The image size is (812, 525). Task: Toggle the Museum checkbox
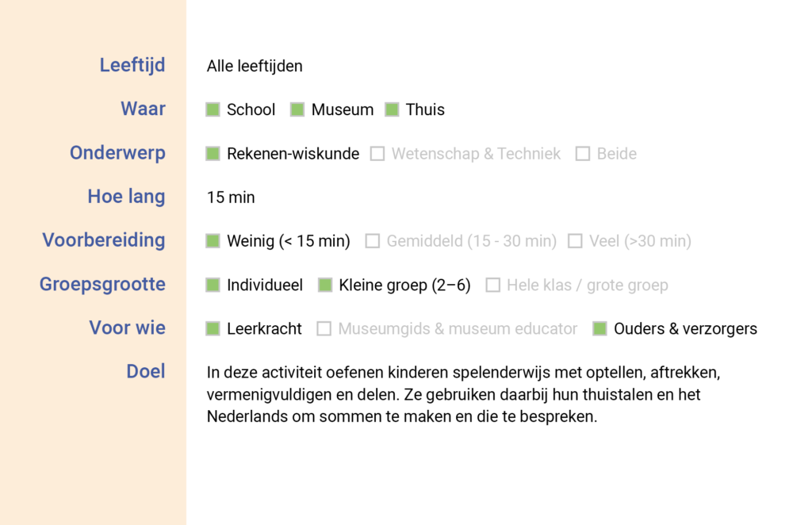point(297,110)
